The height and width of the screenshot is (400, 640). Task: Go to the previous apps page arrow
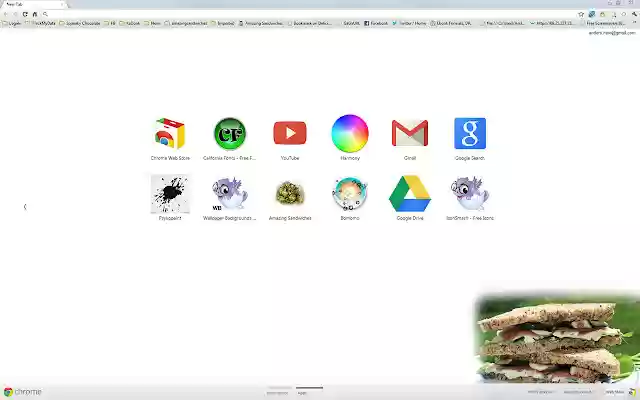pyautogui.click(x=25, y=207)
